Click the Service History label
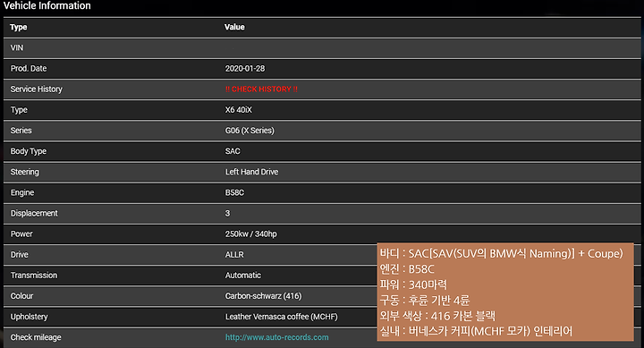644x348 pixels. 36,89
